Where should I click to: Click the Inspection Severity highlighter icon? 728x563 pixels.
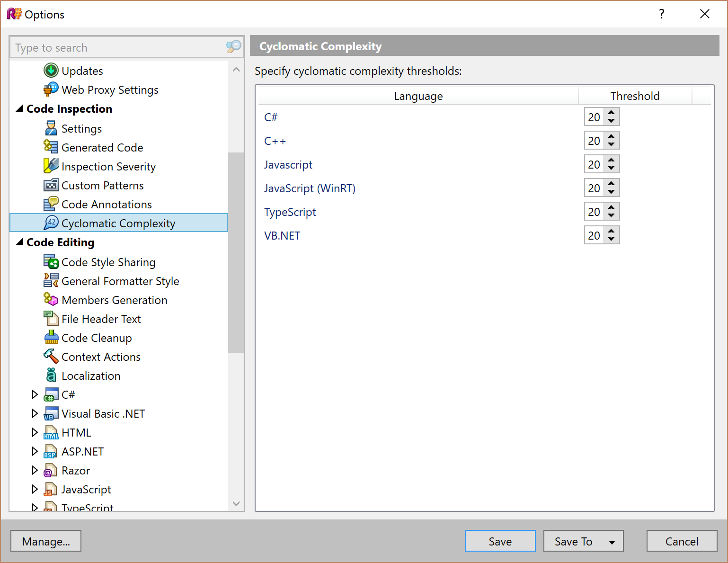pos(51,166)
